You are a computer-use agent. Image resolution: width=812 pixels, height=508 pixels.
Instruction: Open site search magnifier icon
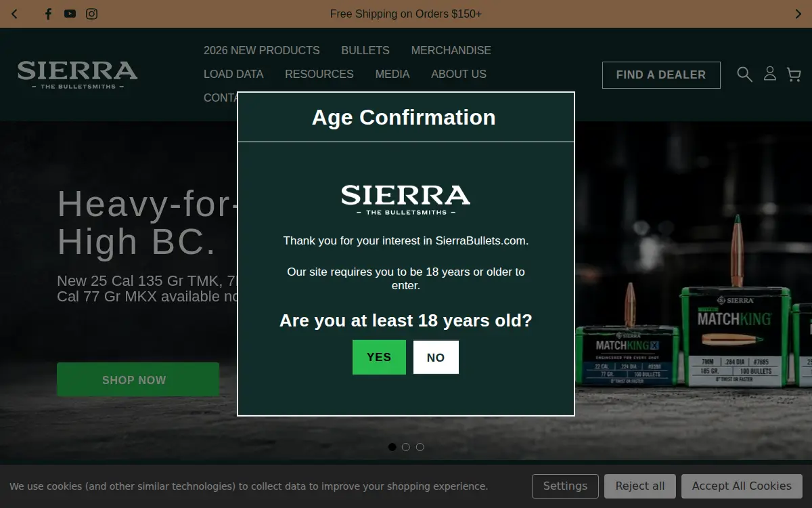click(744, 75)
